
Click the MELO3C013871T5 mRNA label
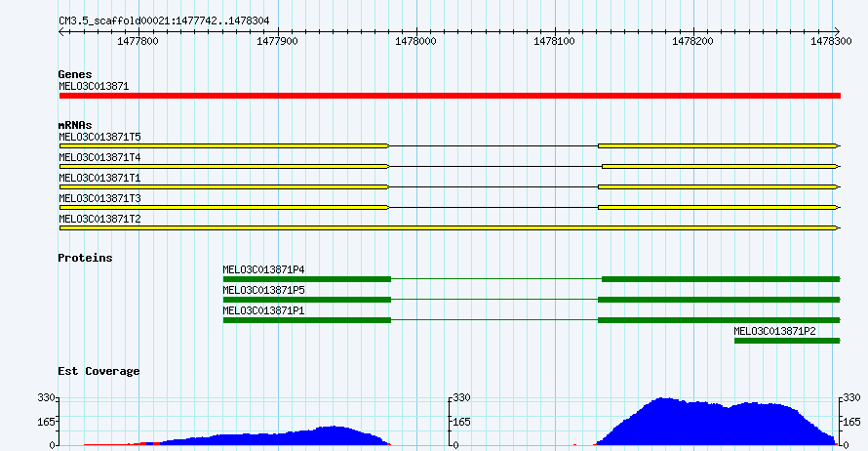point(99,137)
